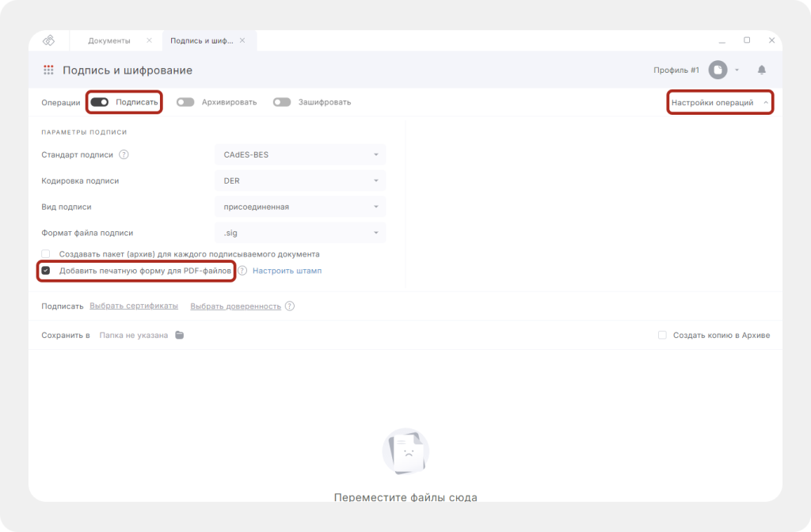Click help icon next to Стандарт подписи
The image size is (811, 532).
point(124,154)
